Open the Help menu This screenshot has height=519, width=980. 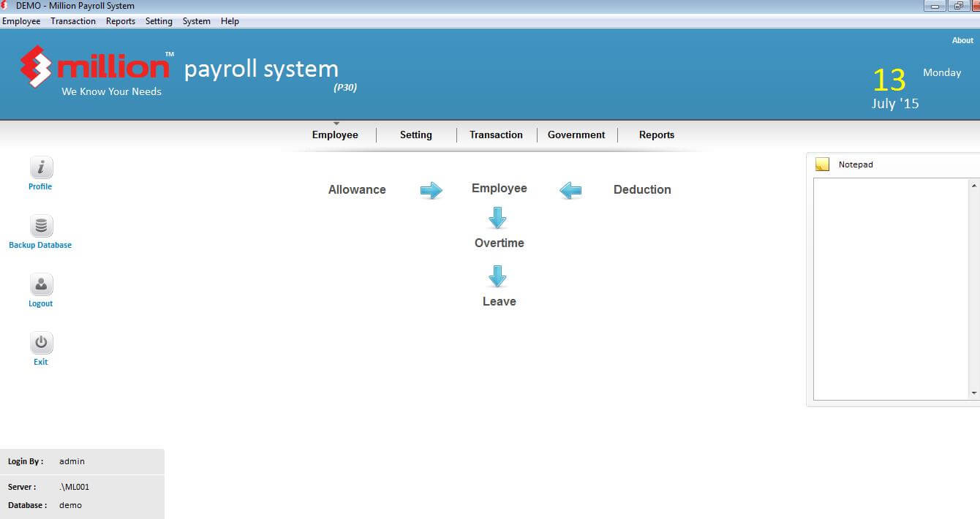230,21
